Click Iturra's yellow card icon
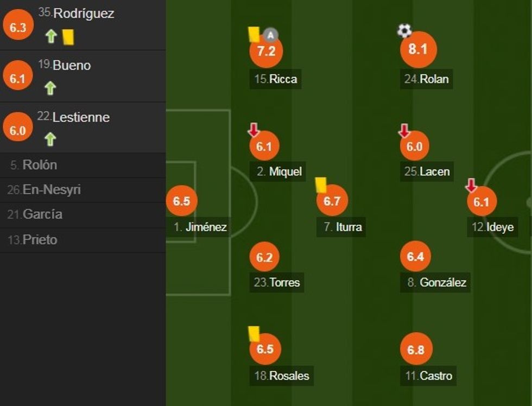The width and height of the screenshot is (532, 406). pos(320,185)
